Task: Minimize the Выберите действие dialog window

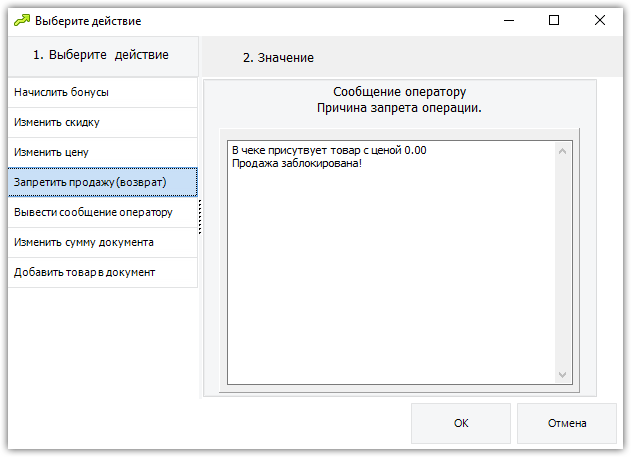Action: tap(509, 20)
